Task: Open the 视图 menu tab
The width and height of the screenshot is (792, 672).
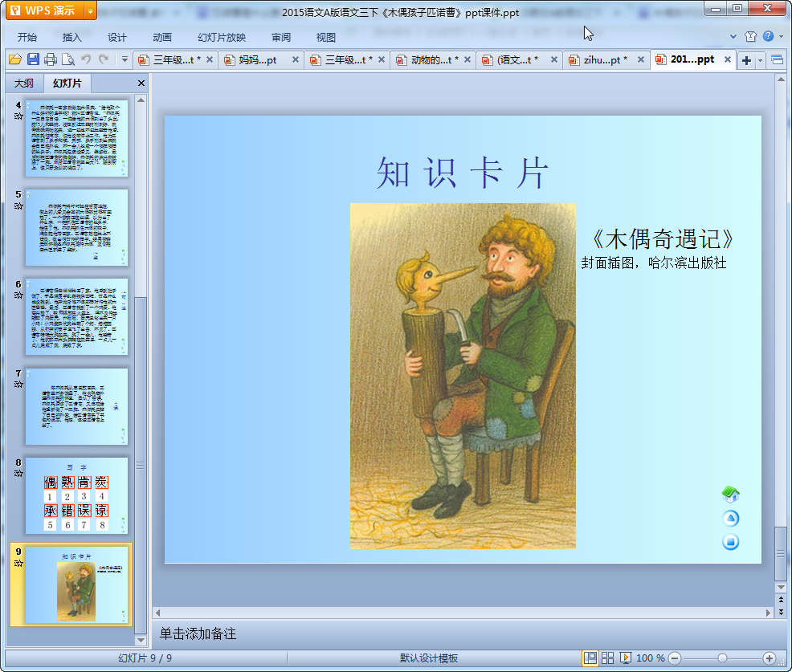Action: click(x=326, y=38)
